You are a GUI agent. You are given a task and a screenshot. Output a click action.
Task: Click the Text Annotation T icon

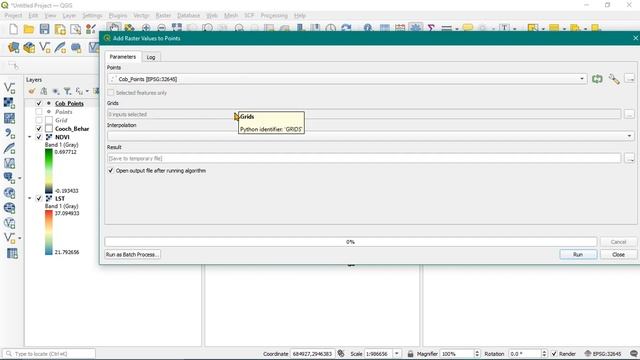coord(504,28)
